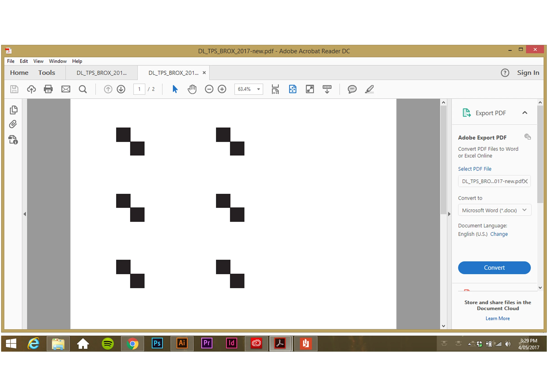Click the Send file by email icon

[66, 89]
